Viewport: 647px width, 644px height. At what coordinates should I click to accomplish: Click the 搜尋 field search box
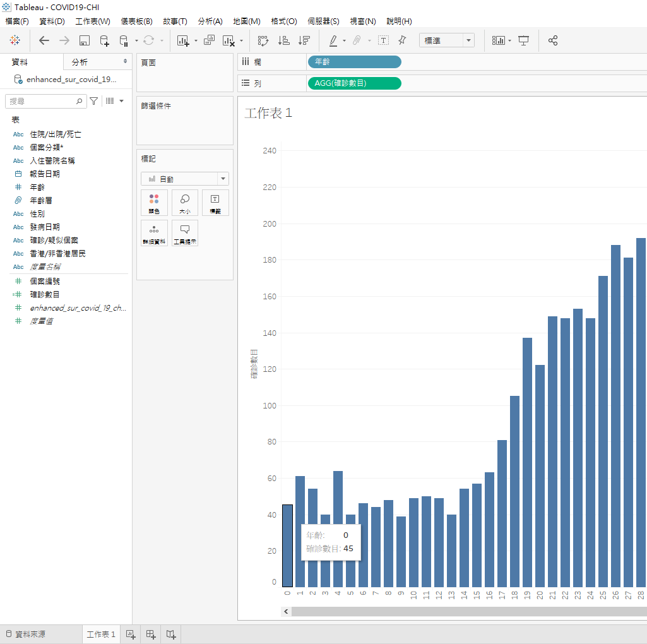(42, 101)
